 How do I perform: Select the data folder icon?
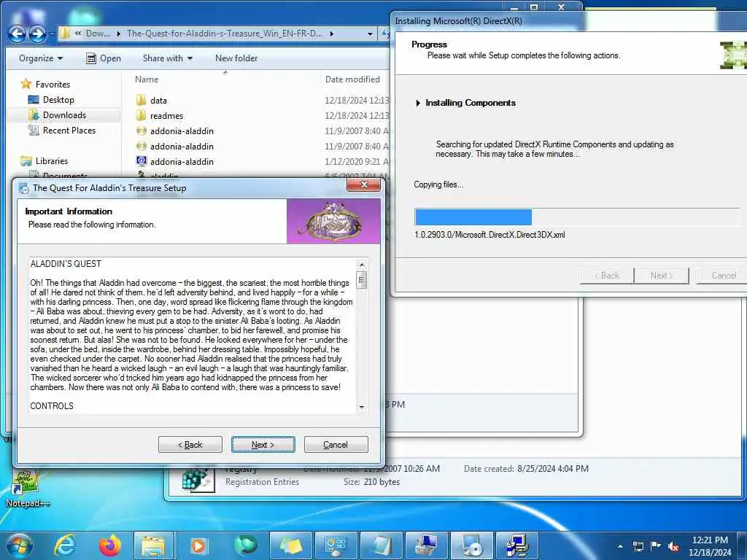click(141, 100)
